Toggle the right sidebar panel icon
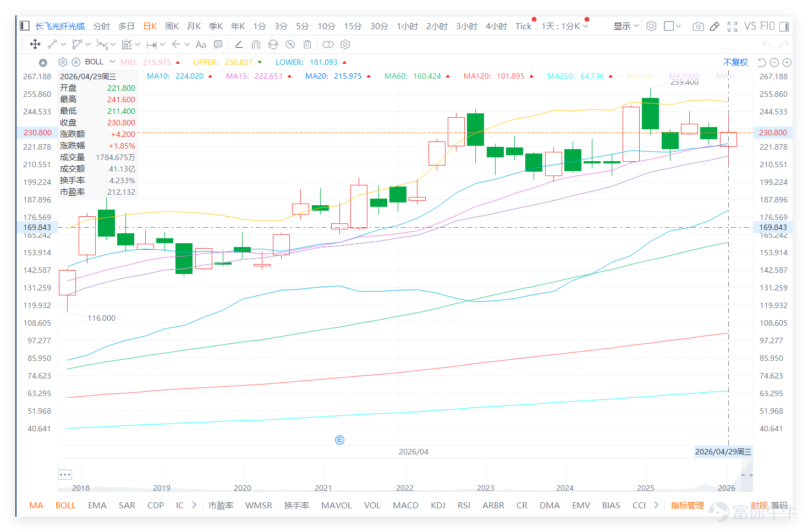Viewport: 808px width, 532px height. tap(784, 26)
